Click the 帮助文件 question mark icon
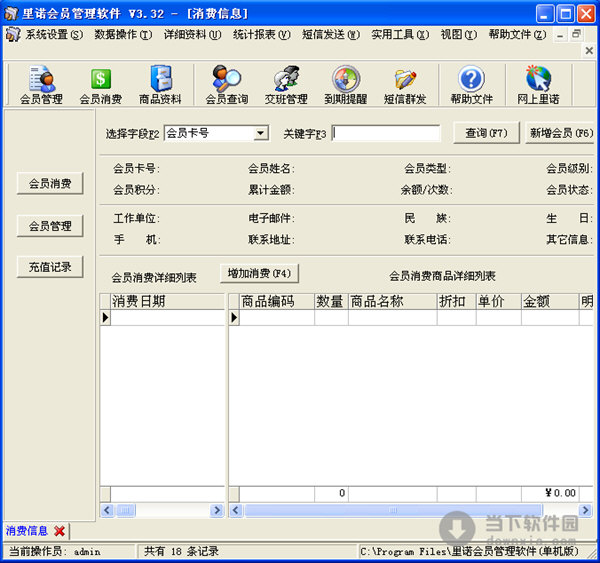The height and width of the screenshot is (563, 600). click(471, 84)
